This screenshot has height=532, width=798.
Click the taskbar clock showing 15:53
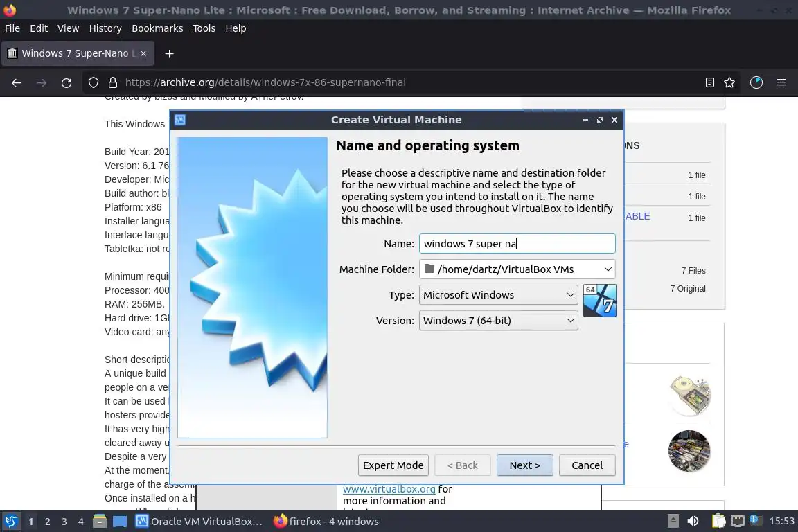[x=781, y=521]
